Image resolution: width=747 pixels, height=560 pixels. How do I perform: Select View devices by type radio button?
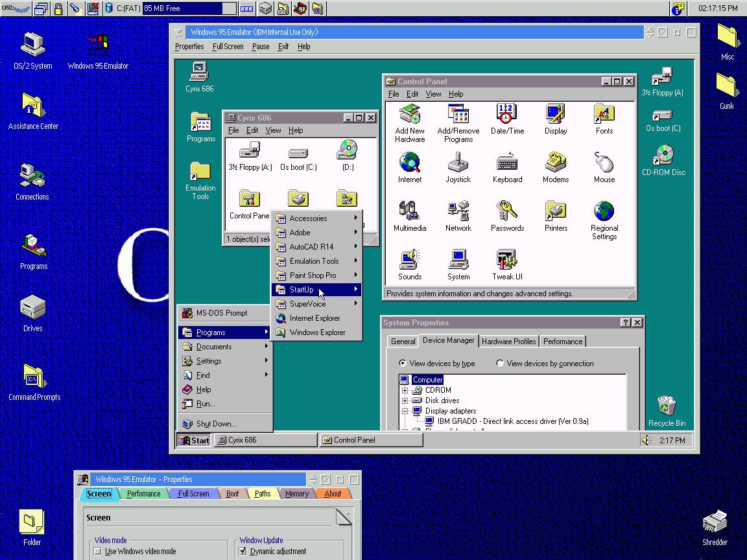[x=403, y=363]
